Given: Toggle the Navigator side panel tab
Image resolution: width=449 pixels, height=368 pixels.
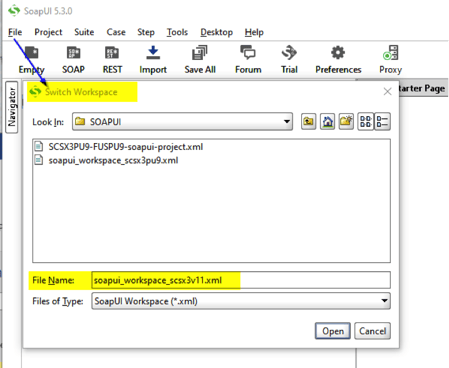Looking at the screenshot, I should point(12,107).
